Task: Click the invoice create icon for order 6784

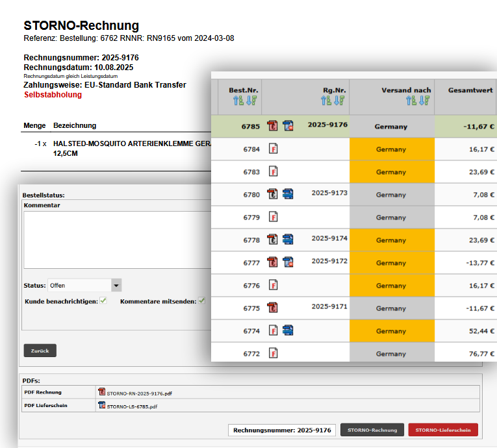Action: pos(274,149)
